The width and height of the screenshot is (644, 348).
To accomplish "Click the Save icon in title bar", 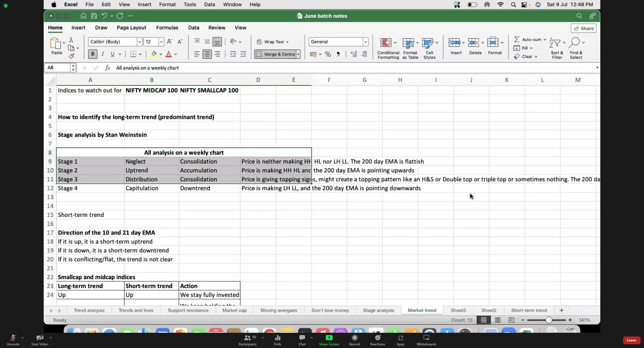I will (94, 16).
